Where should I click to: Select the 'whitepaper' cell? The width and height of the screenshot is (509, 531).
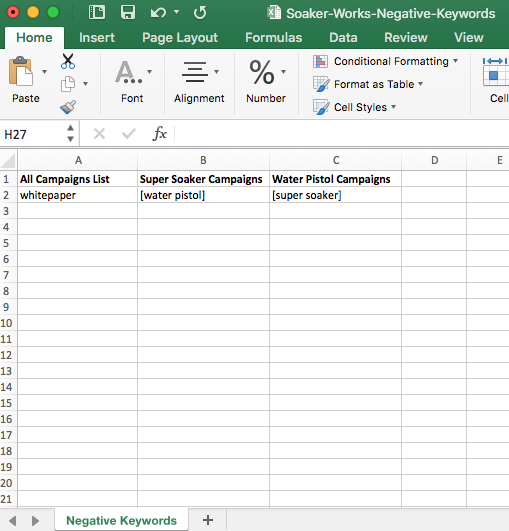pyautogui.click(x=78, y=195)
